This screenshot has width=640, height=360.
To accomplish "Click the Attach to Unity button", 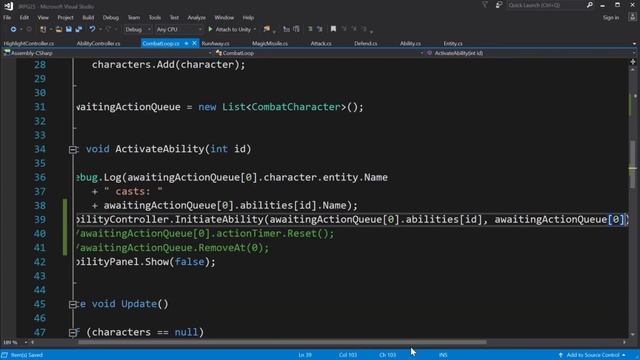I will pos(230,29).
